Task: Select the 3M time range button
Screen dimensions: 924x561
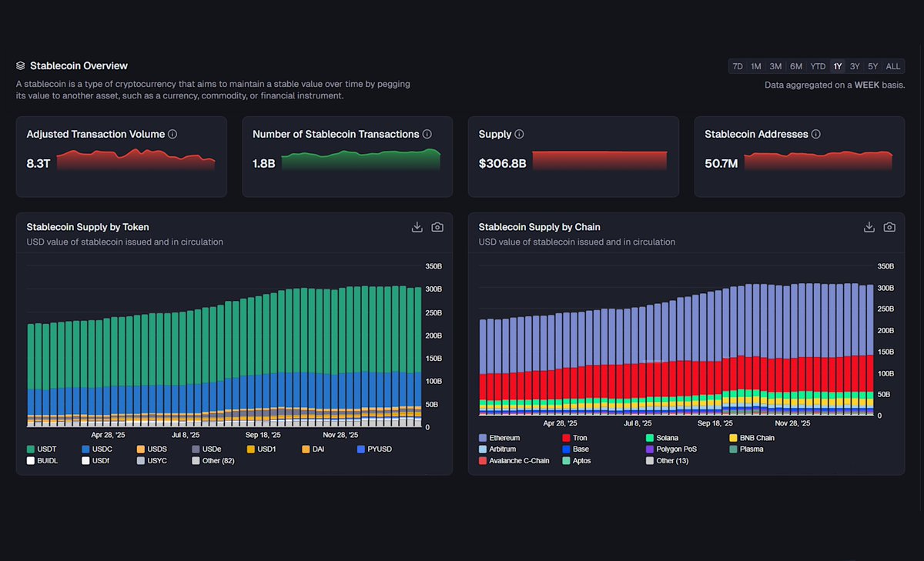Action: (x=775, y=66)
